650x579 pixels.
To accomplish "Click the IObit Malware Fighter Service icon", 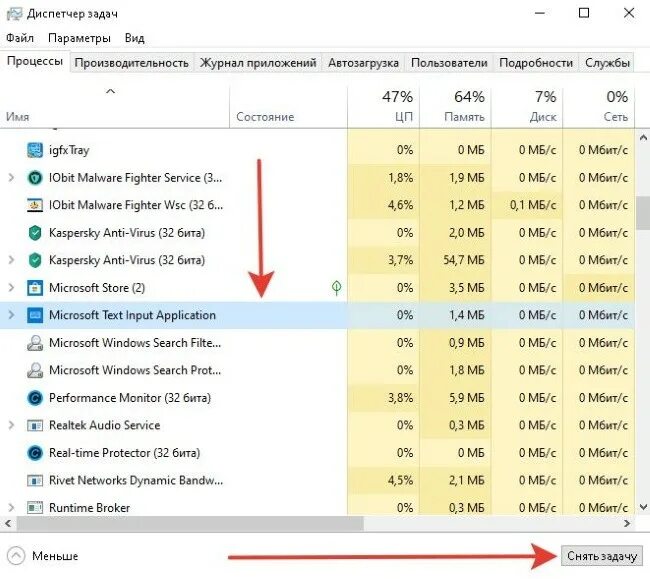I will (35, 178).
